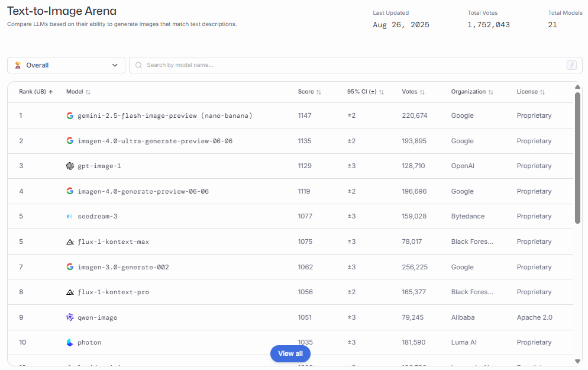This screenshot has height=370, width=588.
Task: Click the magnifier search icon
Action: click(x=139, y=65)
